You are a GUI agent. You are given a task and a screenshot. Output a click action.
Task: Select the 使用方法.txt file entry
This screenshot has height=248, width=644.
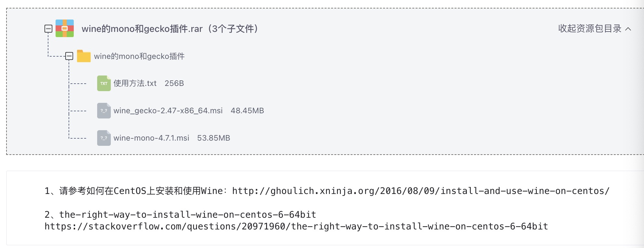135,83
